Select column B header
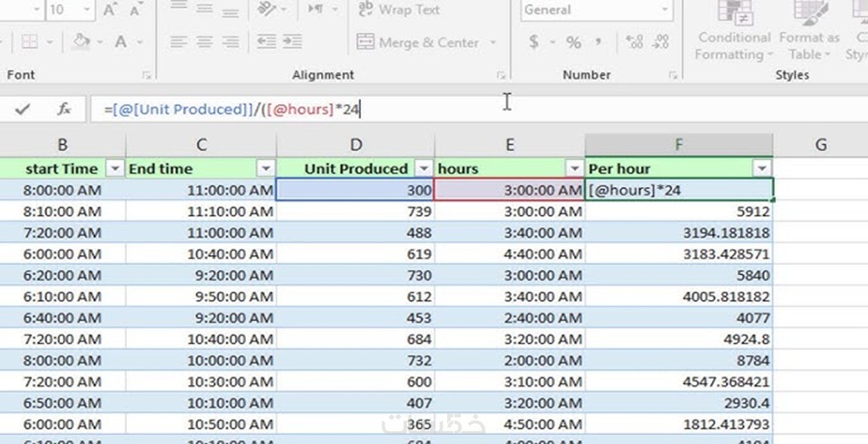 (x=63, y=145)
